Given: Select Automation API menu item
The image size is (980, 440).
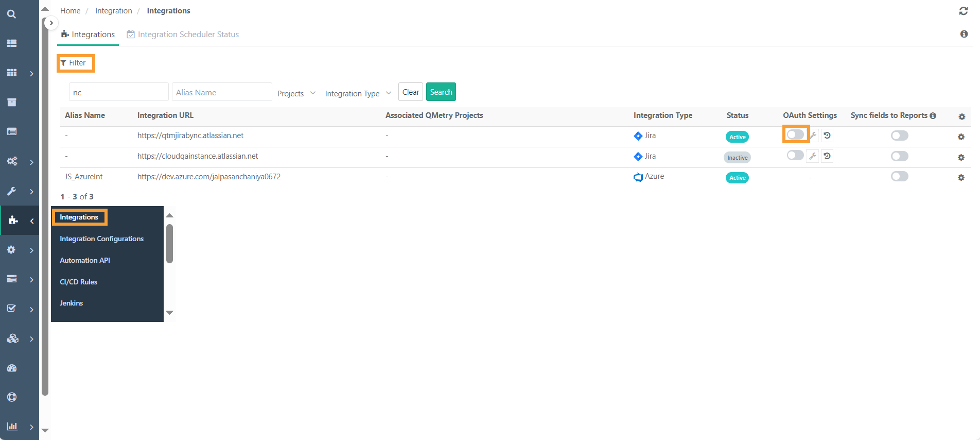Looking at the screenshot, I should [x=85, y=260].
